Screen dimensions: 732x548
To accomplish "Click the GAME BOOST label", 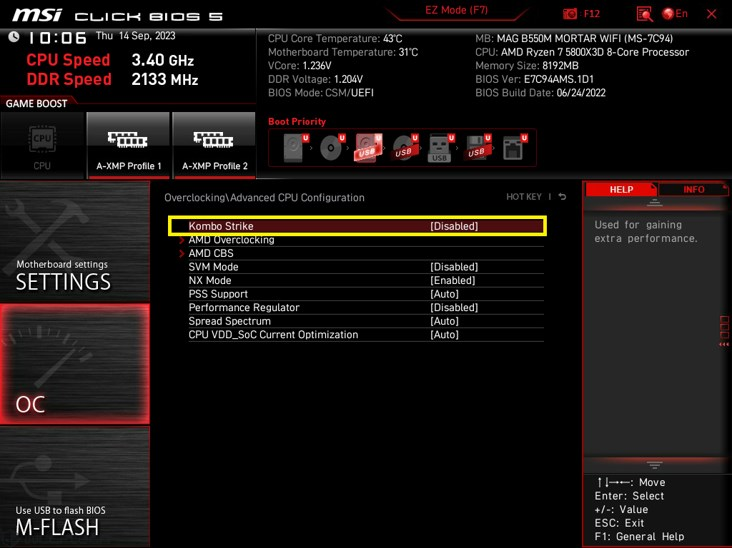I will [36, 104].
